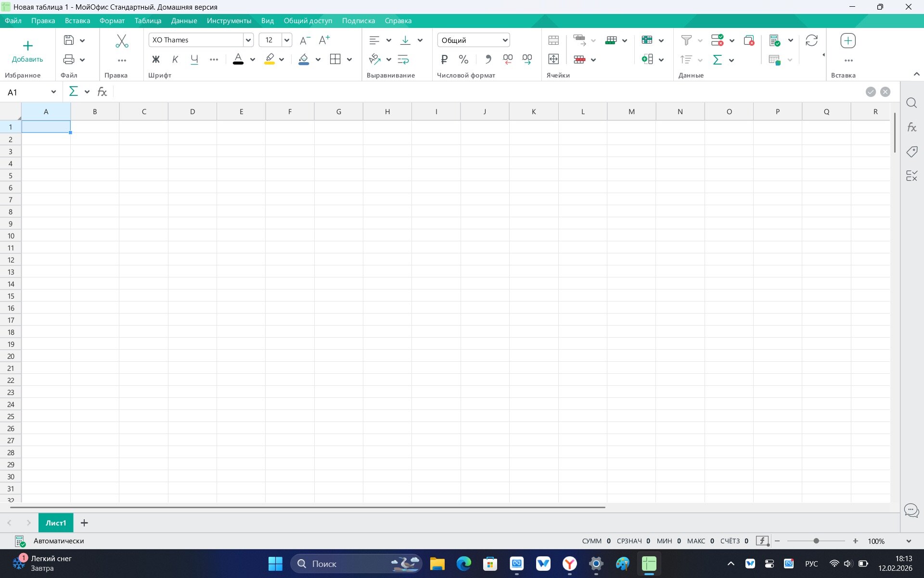Image resolution: width=924 pixels, height=578 pixels.
Task: Add a new sheet with plus button
Action: click(84, 523)
